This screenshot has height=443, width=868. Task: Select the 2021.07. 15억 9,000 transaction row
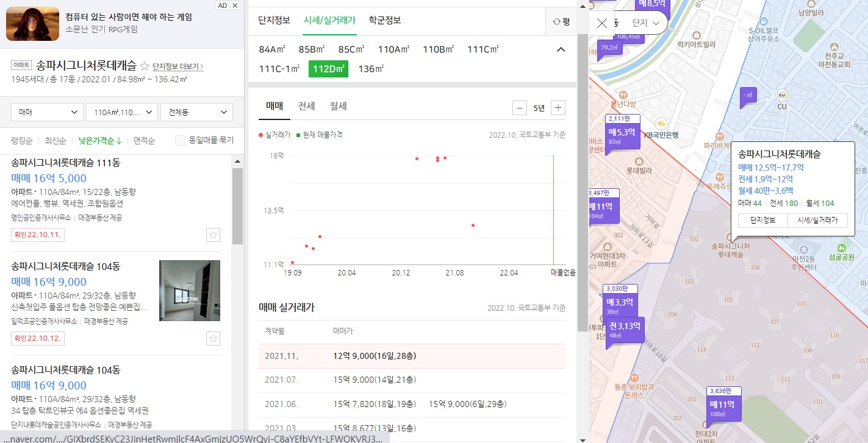coord(412,380)
